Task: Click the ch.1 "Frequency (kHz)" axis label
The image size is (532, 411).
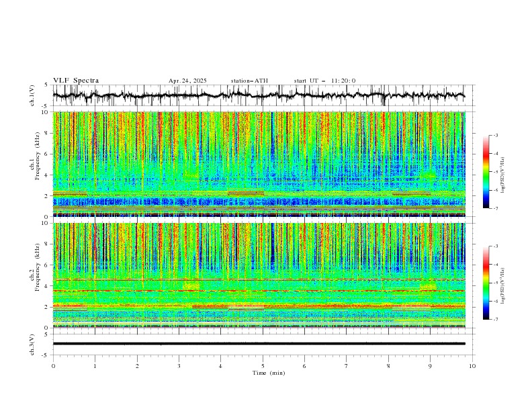Action: click(x=38, y=156)
